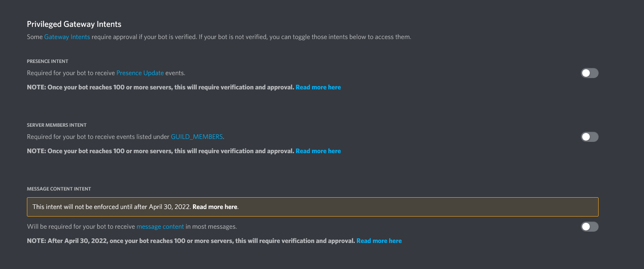Open the message content link
644x269 pixels.
[x=160, y=226]
